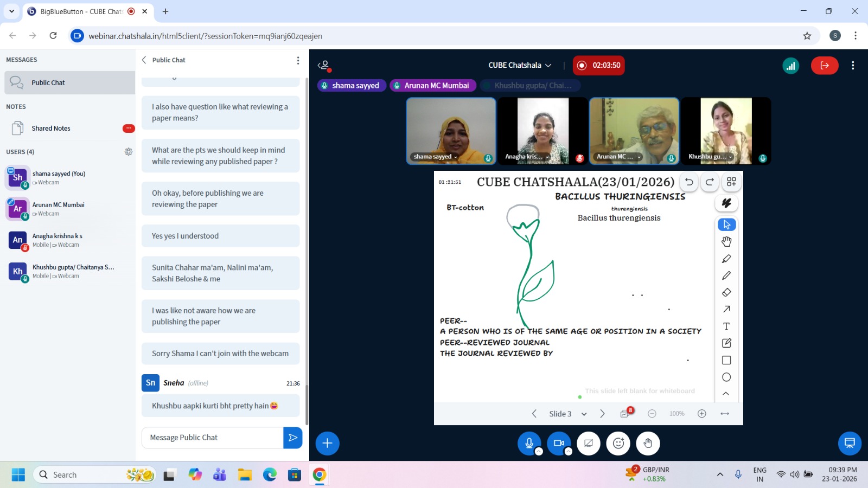Open Public Chat options menu

(298, 60)
